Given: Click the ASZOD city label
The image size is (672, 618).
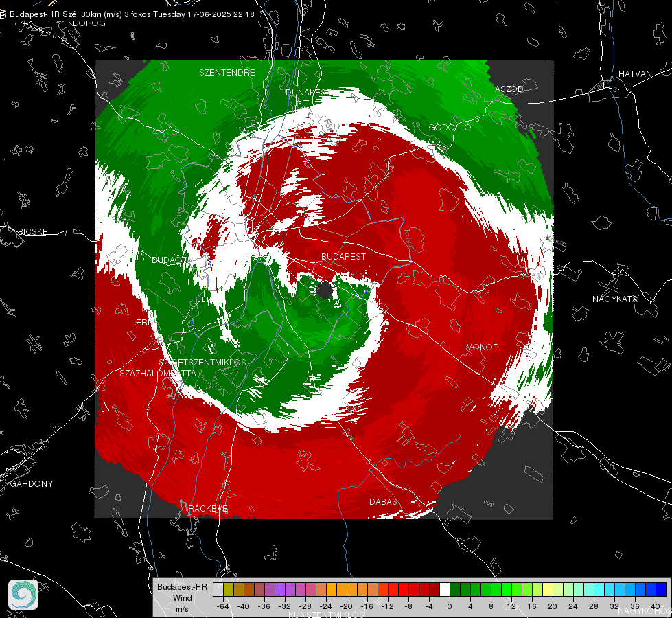Looking at the screenshot, I should (x=509, y=89).
